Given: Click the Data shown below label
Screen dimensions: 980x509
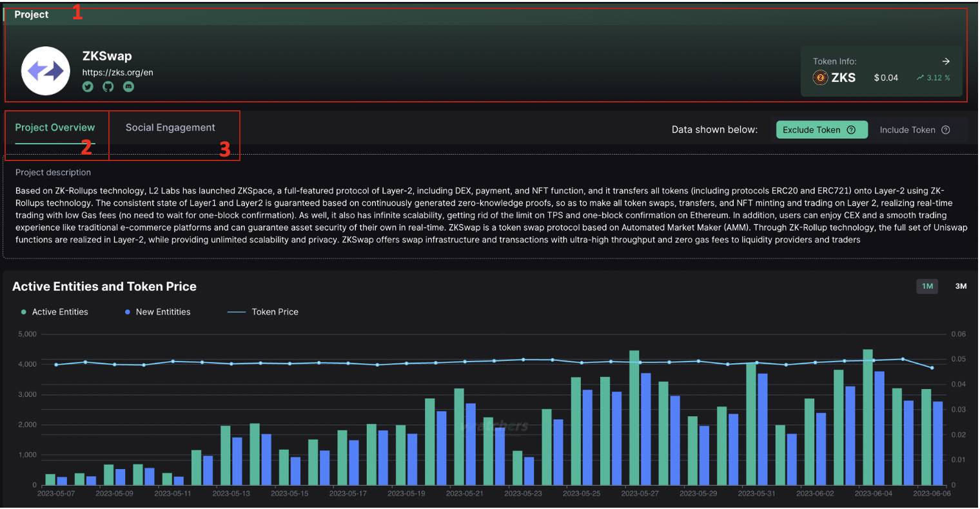Looking at the screenshot, I should click(714, 130).
